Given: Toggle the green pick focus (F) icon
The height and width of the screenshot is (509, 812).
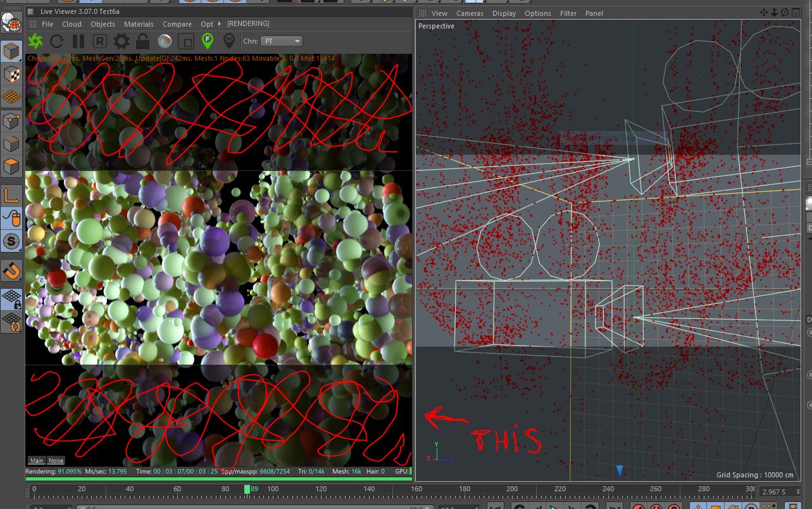Looking at the screenshot, I should (x=207, y=41).
